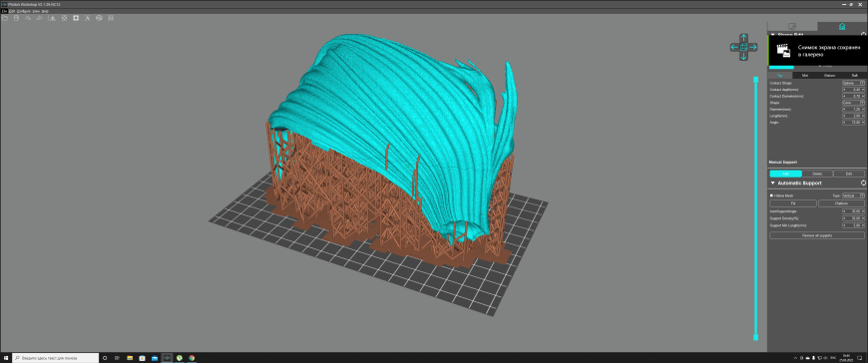The width and height of the screenshot is (868, 363).
Task: Open the Configure menu
Action: [24, 11]
